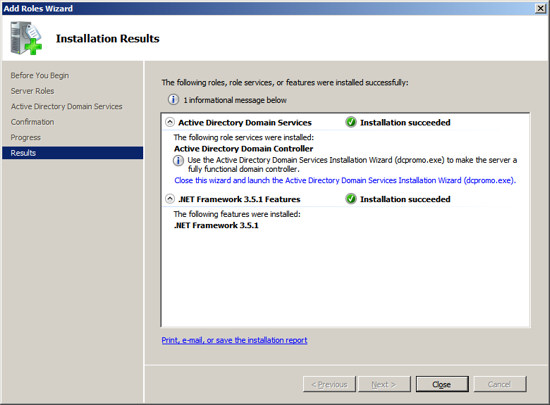Image resolution: width=550 pixels, height=405 pixels.
Task: Click the info icon next to dcpromo.exe message
Action: click(178, 161)
